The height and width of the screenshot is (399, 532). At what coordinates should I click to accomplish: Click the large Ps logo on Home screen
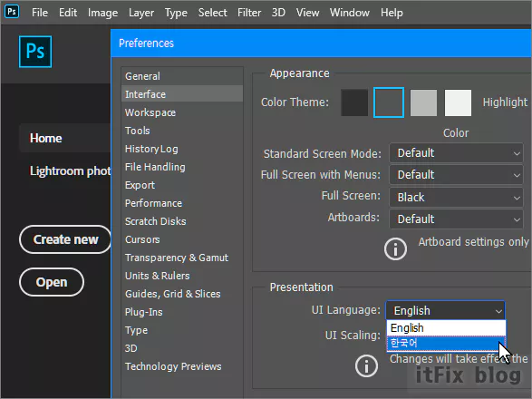tap(35, 52)
